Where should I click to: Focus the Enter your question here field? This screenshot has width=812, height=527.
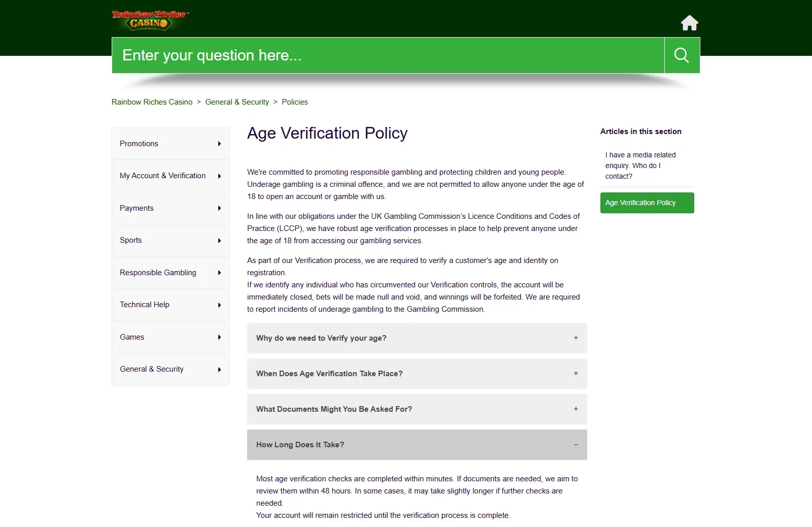388,55
